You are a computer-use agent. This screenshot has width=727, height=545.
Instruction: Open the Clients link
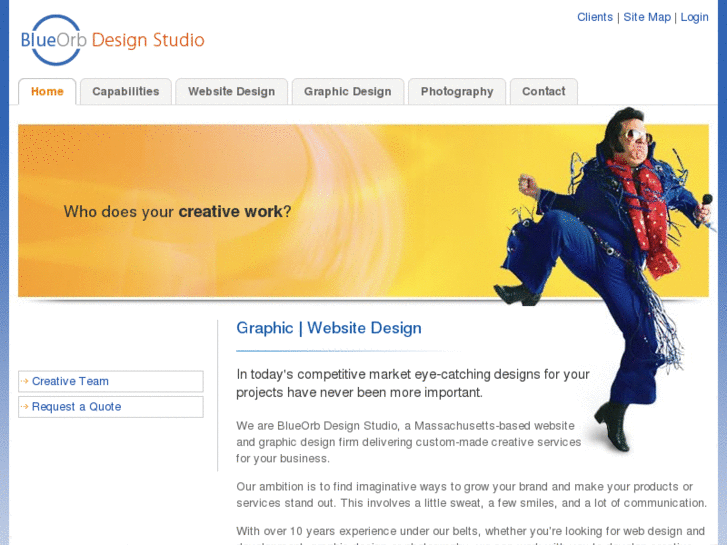point(594,17)
